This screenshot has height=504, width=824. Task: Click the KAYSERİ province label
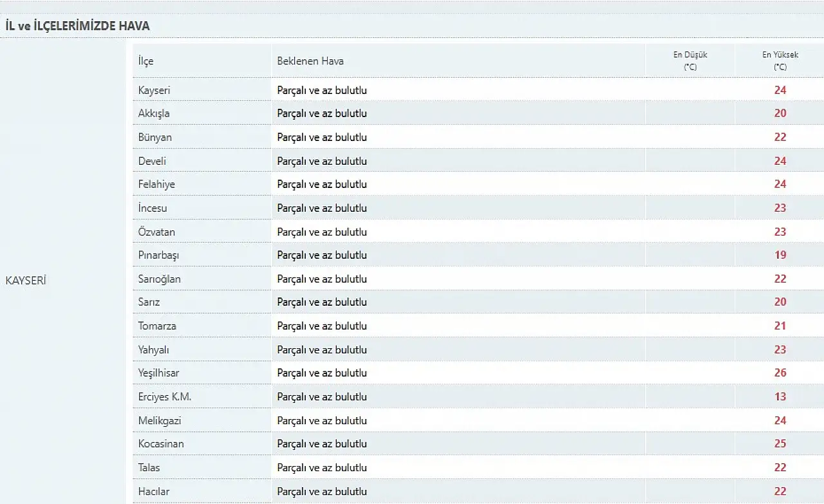(x=26, y=281)
